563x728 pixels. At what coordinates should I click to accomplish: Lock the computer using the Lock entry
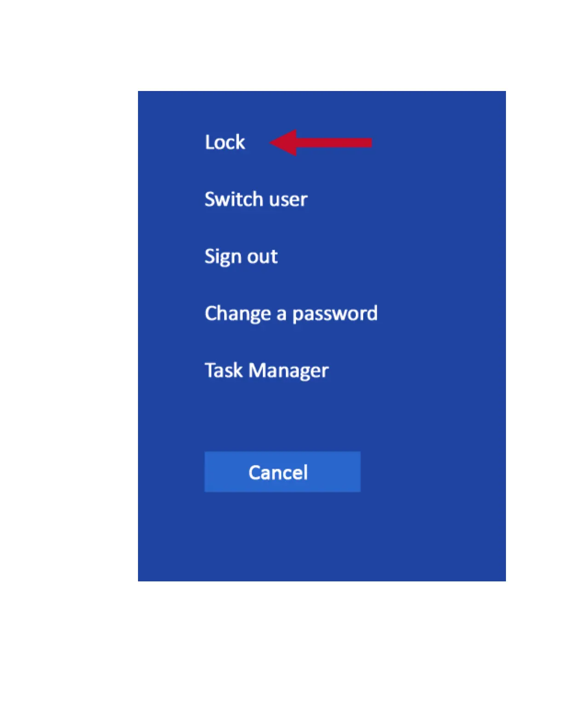225,142
